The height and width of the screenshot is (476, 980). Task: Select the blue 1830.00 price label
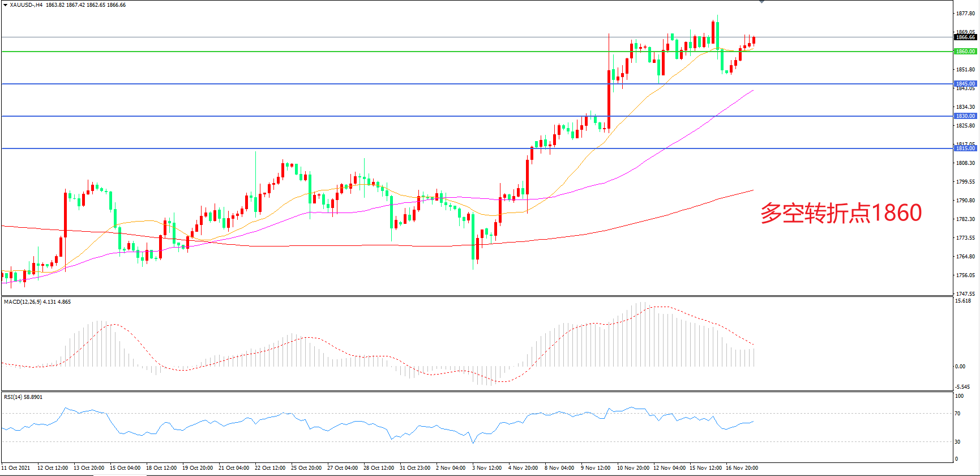965,116
